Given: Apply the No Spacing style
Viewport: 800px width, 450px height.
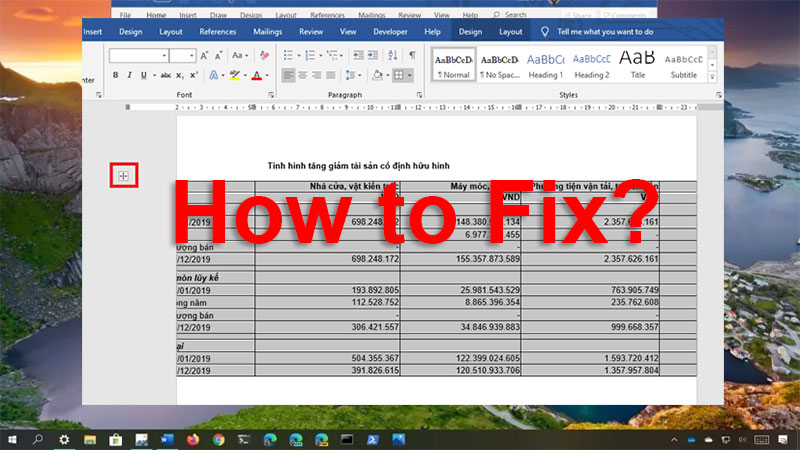Looking at the screenshot, I should (x=499, y=65).
